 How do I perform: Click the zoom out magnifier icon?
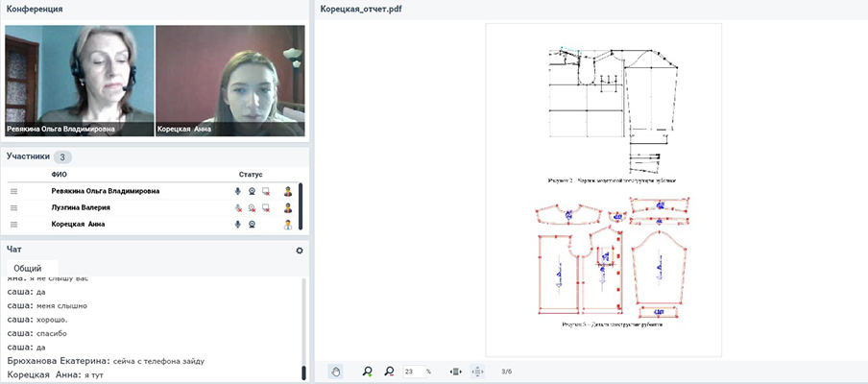click(x=389, y=372)
